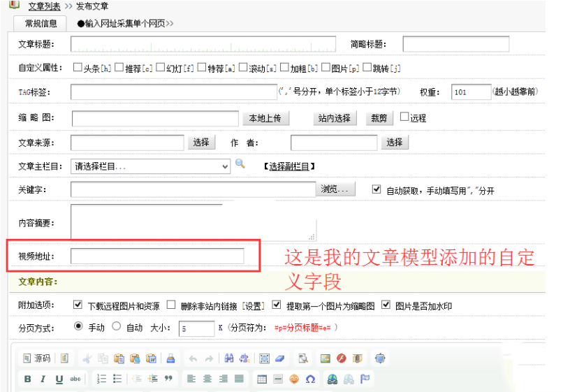
Task: Apply italic formatting in the editor
Action: tap(43, 379)
